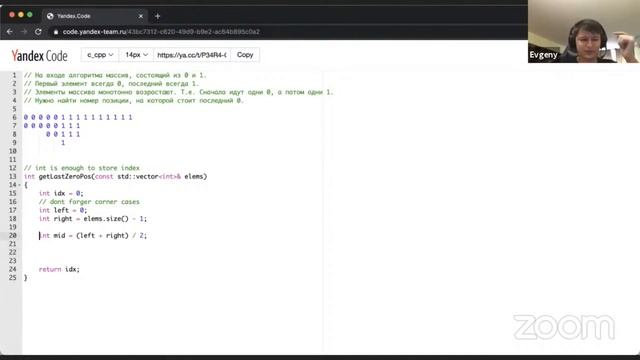Click the address bar URL
Viewport: 640px width, 360px height.
click(161, 32)
